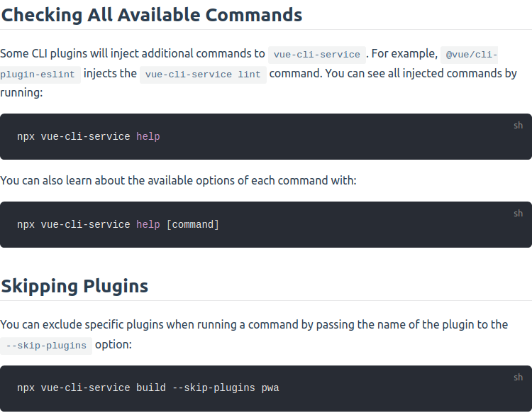Click the 'npx vue-cli-service help' code line
This screenshot has width=532, height=418.
click(89, 136)
